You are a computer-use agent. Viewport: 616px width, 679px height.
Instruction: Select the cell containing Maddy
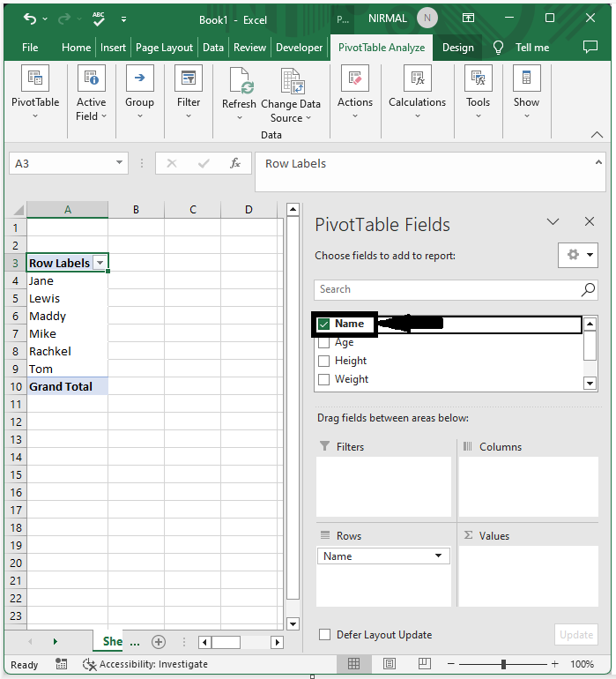click(x=68, y=316)
